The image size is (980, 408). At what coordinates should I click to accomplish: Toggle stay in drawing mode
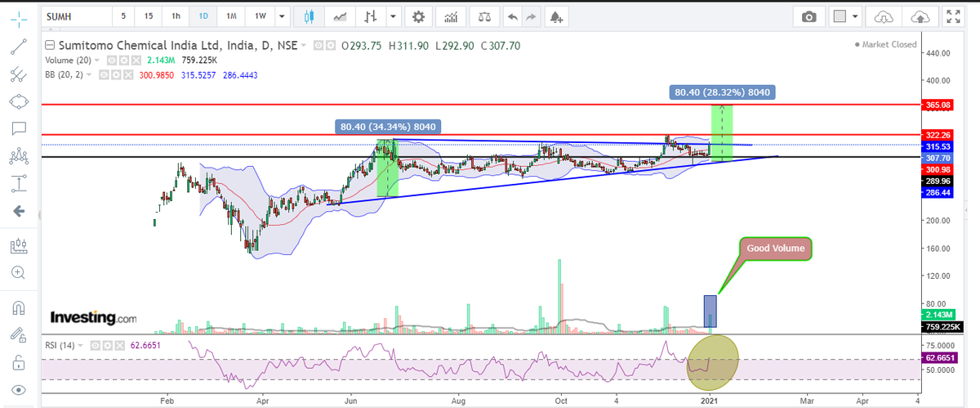(x=20, y=335)
